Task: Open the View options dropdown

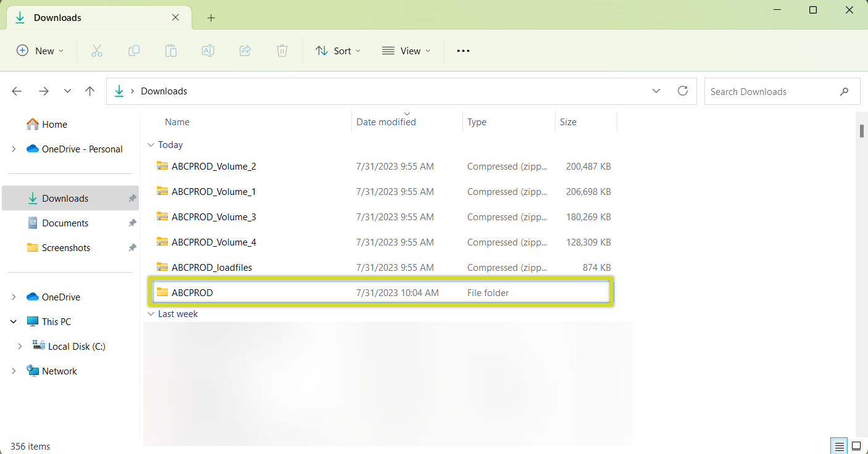Action: pyautogui.click(x=406, y=51)
